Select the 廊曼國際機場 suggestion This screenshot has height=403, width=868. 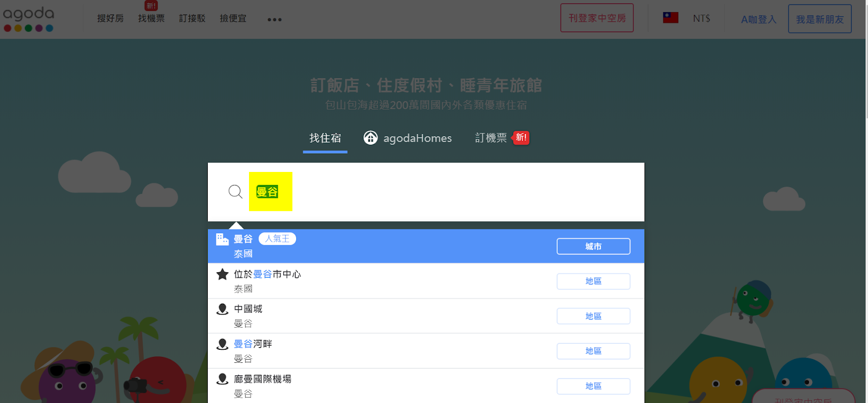click(x=426, y=386)
